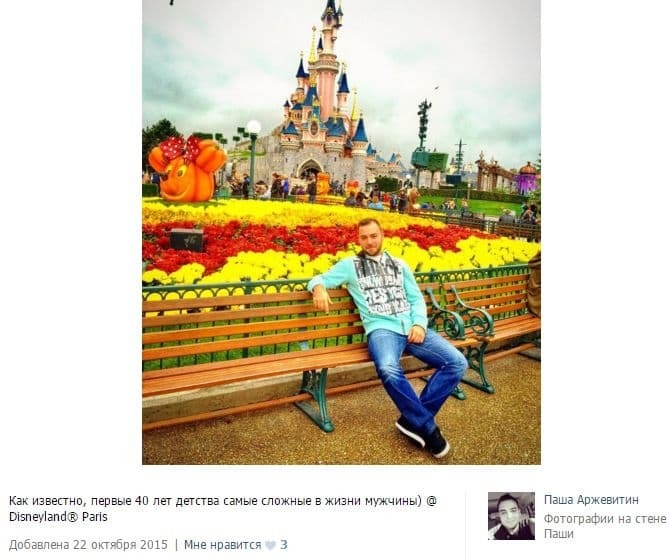Click the white globe street lamp in photo
Image resolution: width=670 pixels, height=559 pixels.
(254, 127)
